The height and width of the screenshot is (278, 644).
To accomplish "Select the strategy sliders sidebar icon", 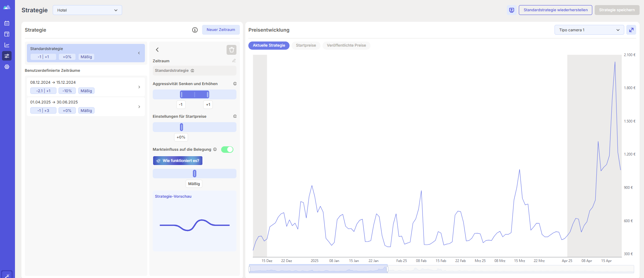I will click(x=7, y=56).
